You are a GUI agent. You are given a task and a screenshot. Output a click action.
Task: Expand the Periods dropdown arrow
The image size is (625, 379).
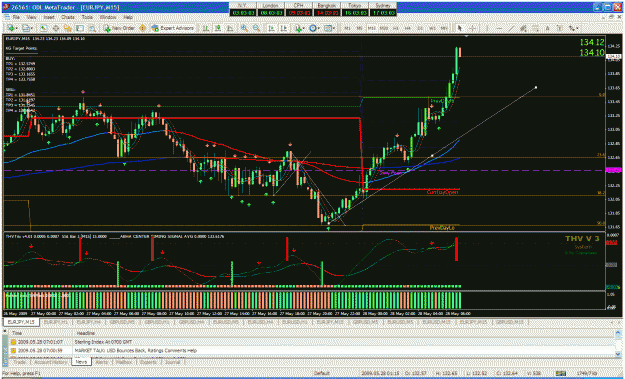[319, 28]
